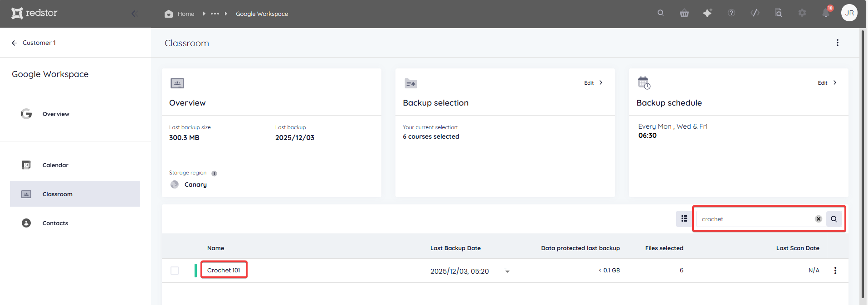868x305 pixels.
Task: Open the top bar search icon
Action: point(661,13)
